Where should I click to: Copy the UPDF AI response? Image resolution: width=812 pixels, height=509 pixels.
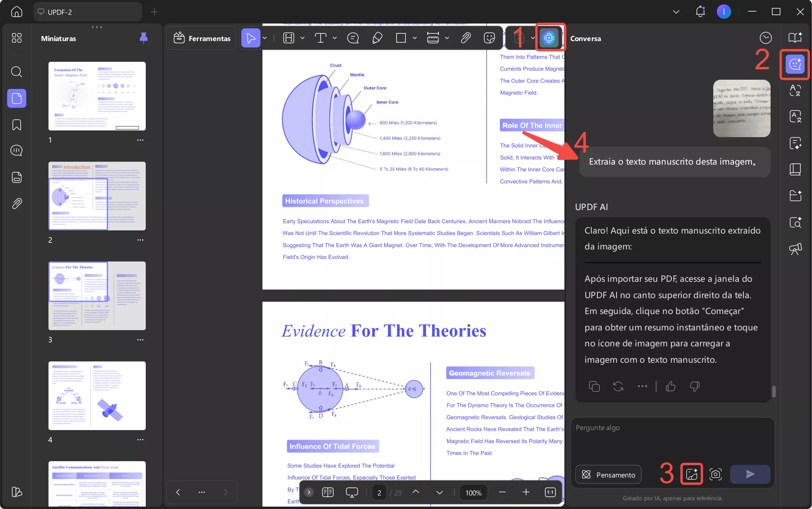594,386
